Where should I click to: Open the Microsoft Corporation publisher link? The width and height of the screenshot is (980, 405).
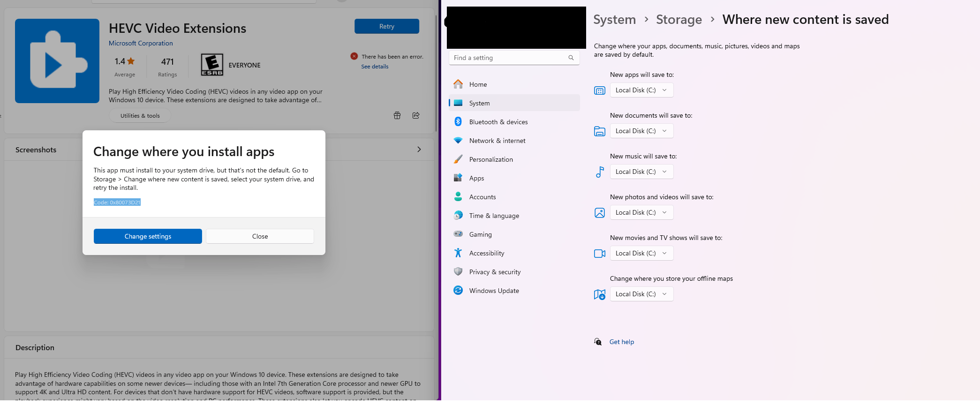coord(141,43)
